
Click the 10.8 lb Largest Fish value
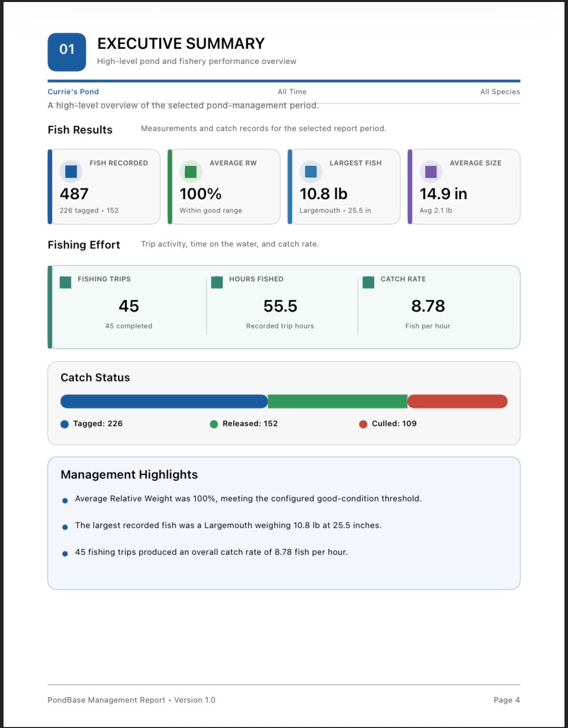[324, 194]
